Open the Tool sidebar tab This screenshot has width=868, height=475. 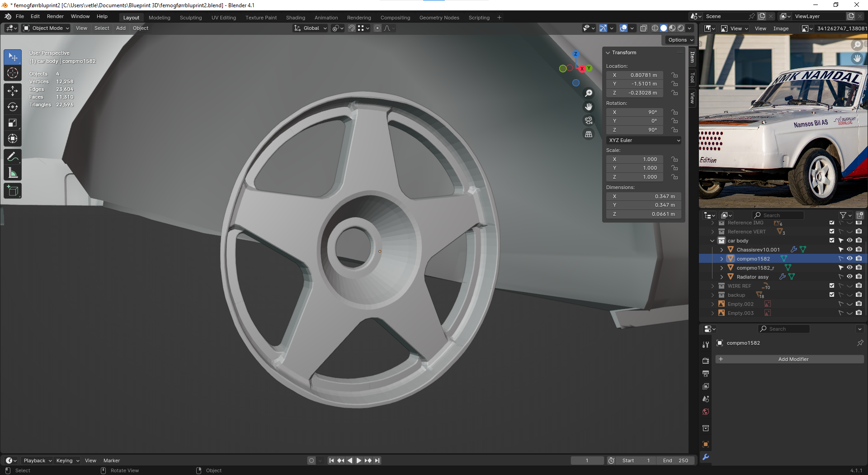click(x=692, y=78)
